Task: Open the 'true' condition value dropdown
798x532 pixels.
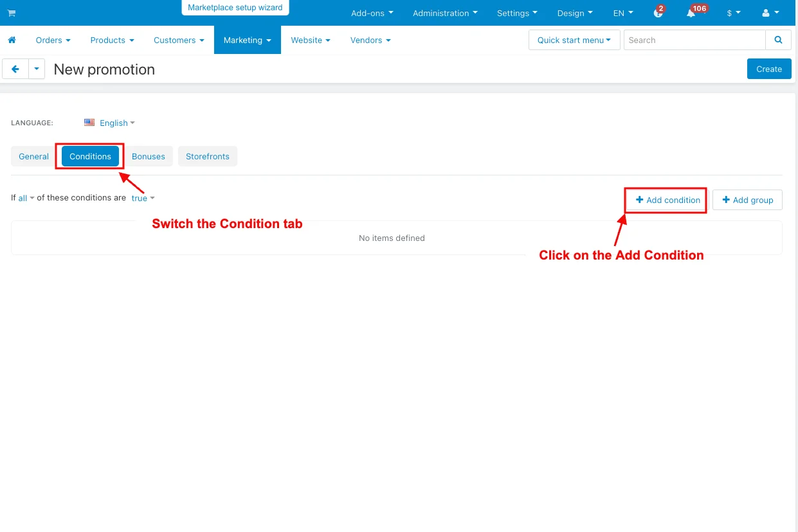Action: pyautogui.click(x=143, y=198)
